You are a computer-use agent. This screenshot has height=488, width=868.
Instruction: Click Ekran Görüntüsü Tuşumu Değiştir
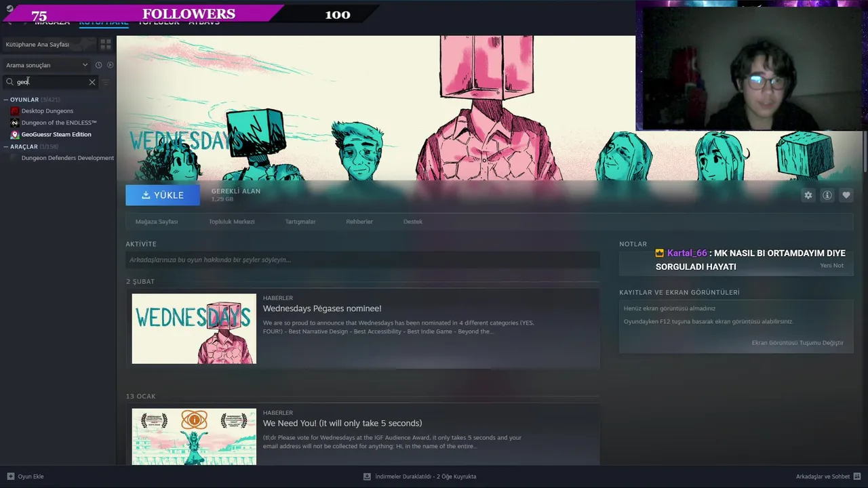(797, 343)
